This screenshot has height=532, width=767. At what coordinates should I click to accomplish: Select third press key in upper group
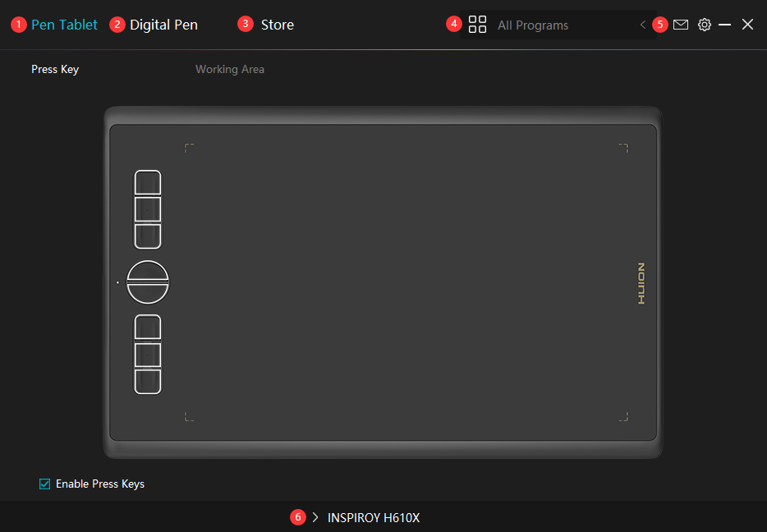pos(148,236)
